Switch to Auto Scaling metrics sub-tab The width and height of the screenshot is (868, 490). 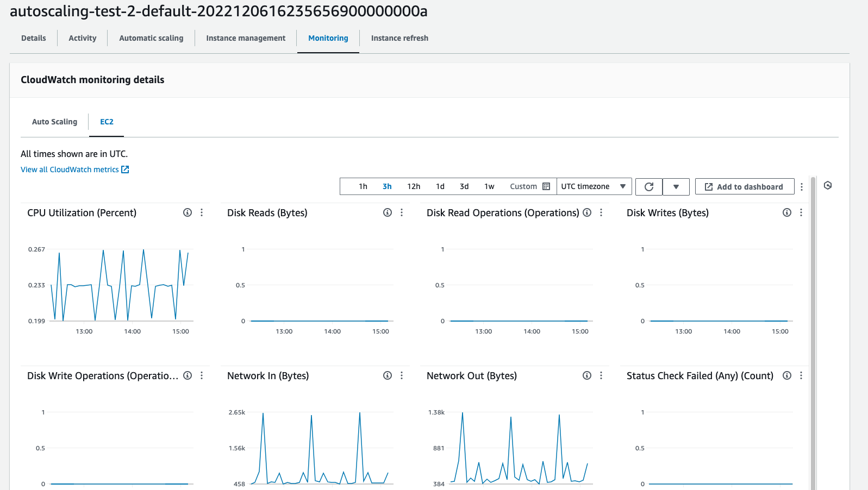click(54, 122)
